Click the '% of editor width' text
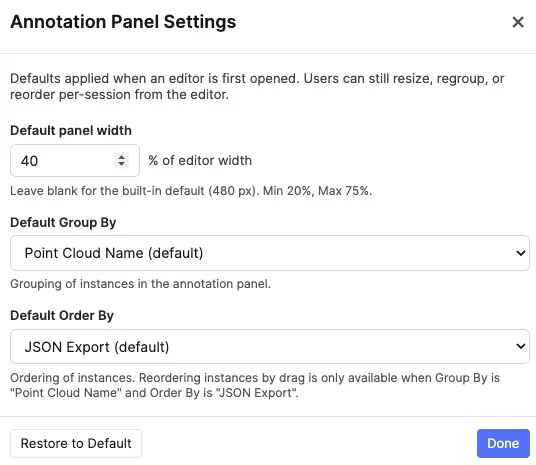Viewport: 536px width, 465px height. pyautogui.click(x=200, y=160)
